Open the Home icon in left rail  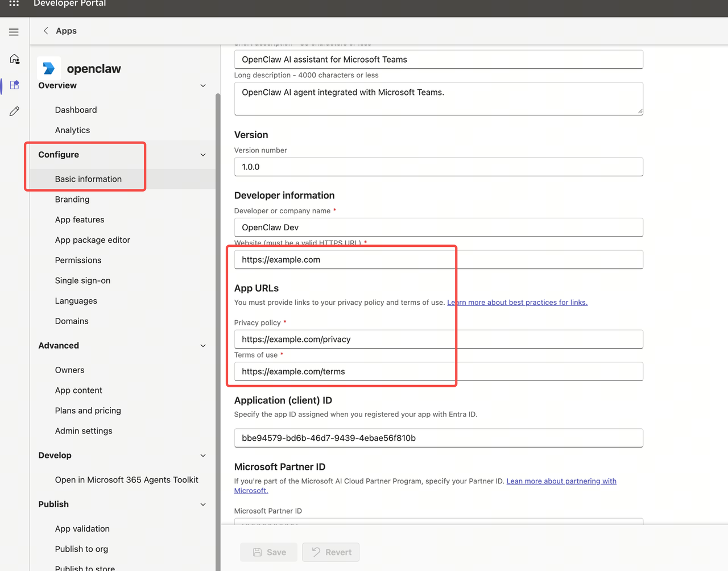15,59
